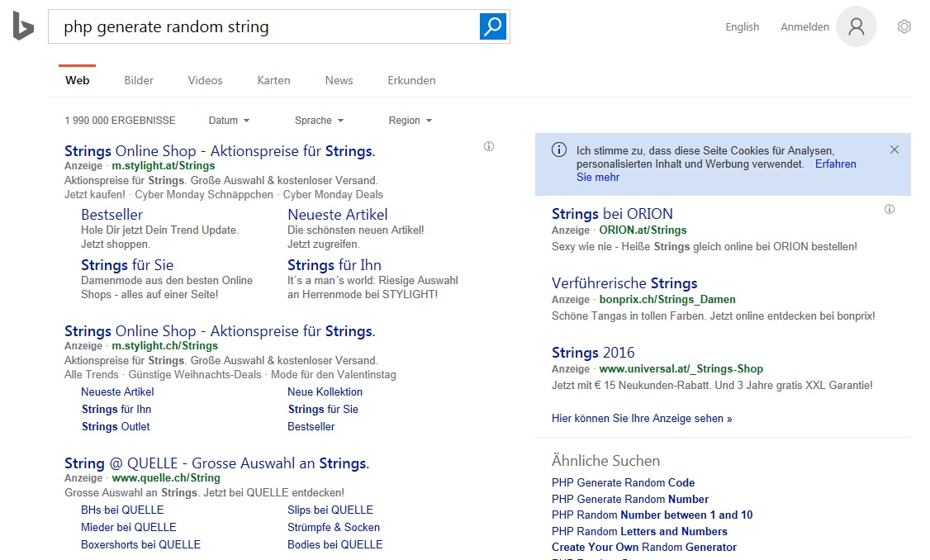Open Mieder bei QUELLE link
The image size is (930, 560).
coord(129,527)
